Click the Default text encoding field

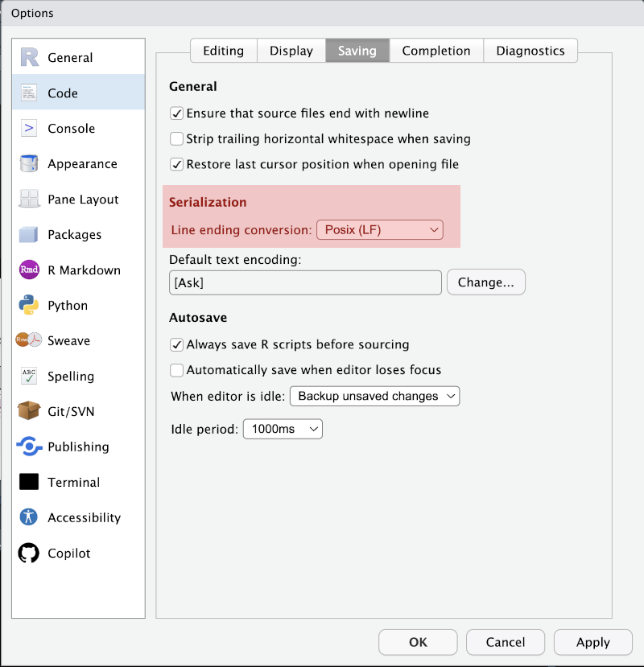(305, 282)
